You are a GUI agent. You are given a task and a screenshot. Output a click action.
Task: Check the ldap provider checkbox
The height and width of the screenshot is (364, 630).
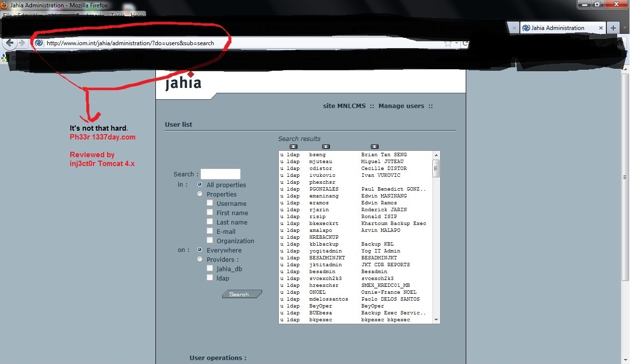tap(210, 278)
